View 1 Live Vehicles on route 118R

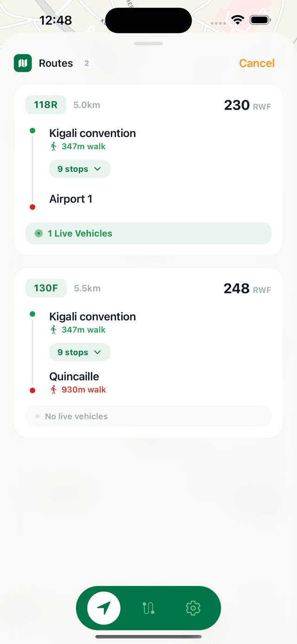[148, 234]
